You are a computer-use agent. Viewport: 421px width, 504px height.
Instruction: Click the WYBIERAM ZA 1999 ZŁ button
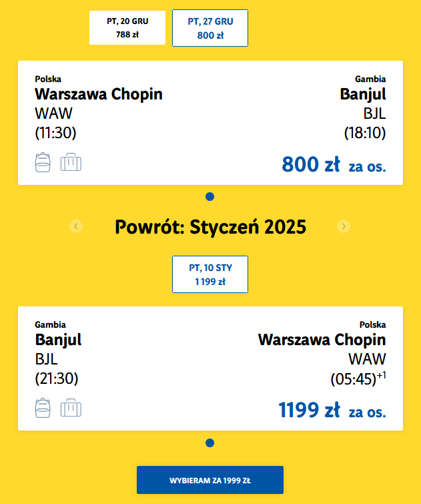pyautogui.click(x=210, y=480)
